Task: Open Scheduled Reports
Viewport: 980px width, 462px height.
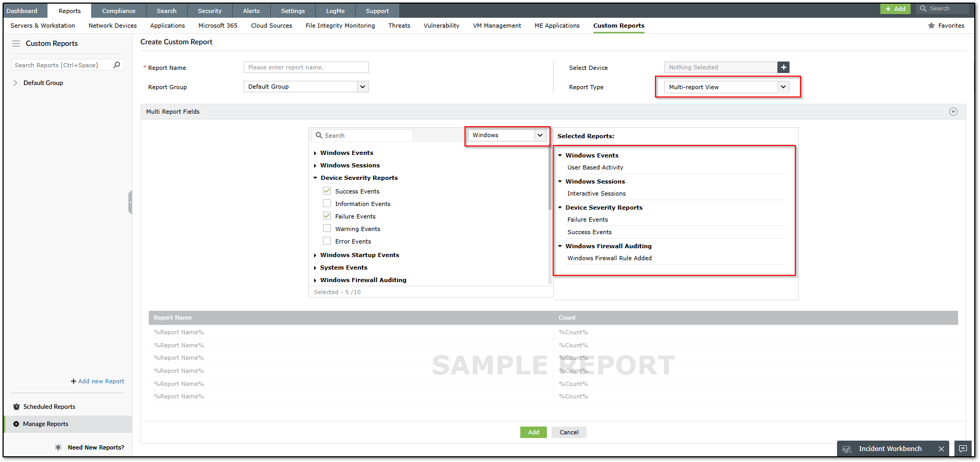Action: click(x=49, y=407)
